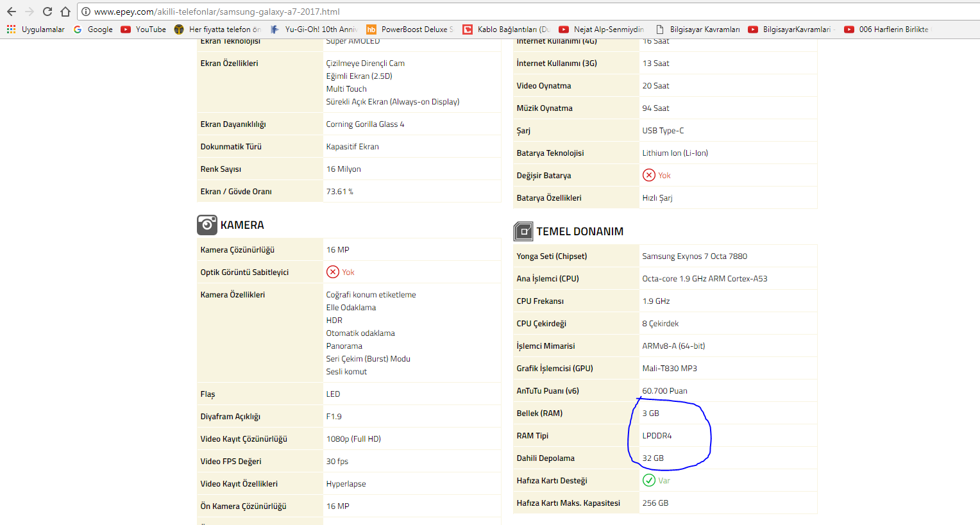Click the red X icon for Değişir Batarya
Image resolution: width=980 pixels, height=525 pixels.
tap(649, 175)
